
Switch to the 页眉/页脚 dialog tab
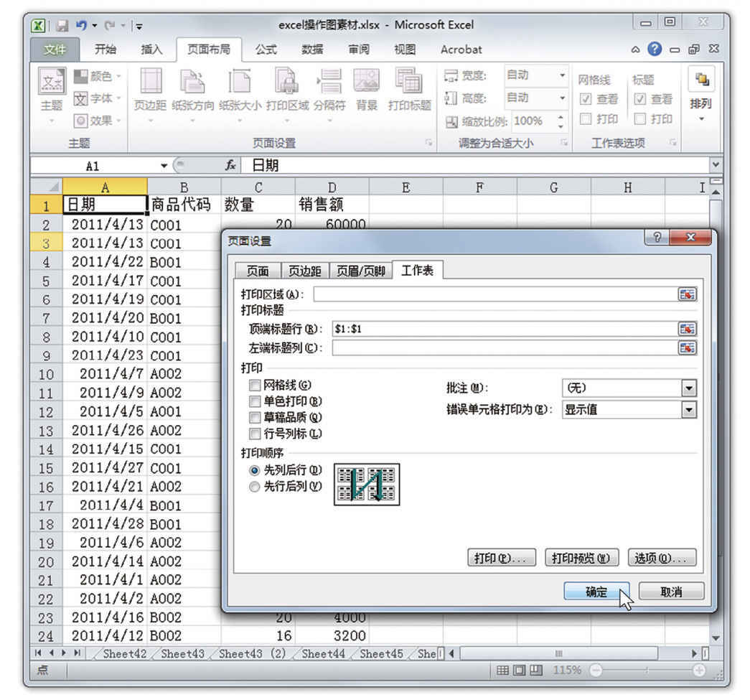point(361,271)
